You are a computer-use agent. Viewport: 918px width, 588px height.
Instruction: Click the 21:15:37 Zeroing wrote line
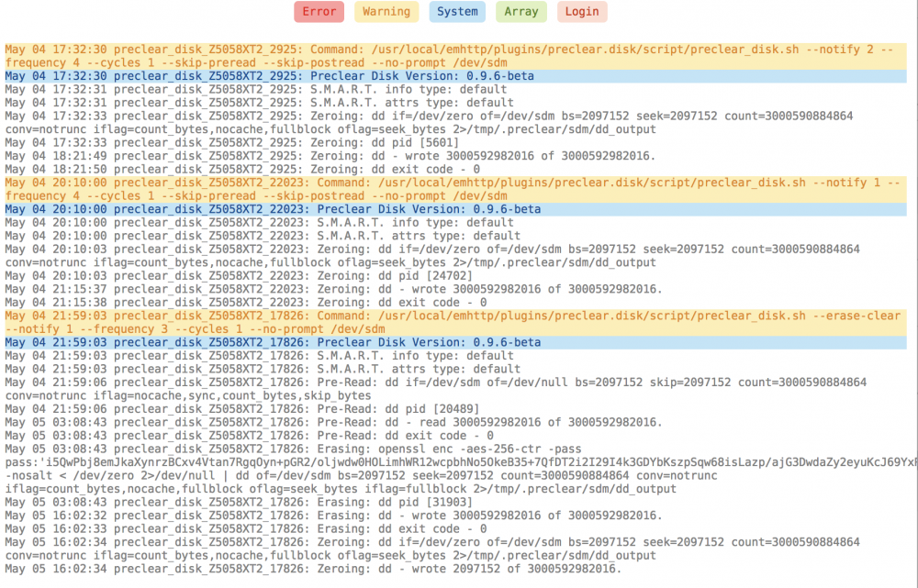[334, 290]
